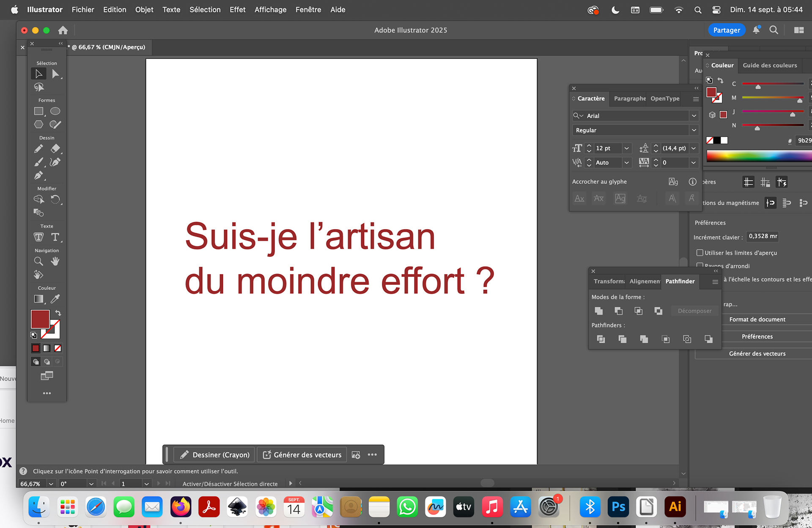Click the Unite shape mode in Pathfinder
The width and height of the screenshot is (812, 528).
click(598, 311)
